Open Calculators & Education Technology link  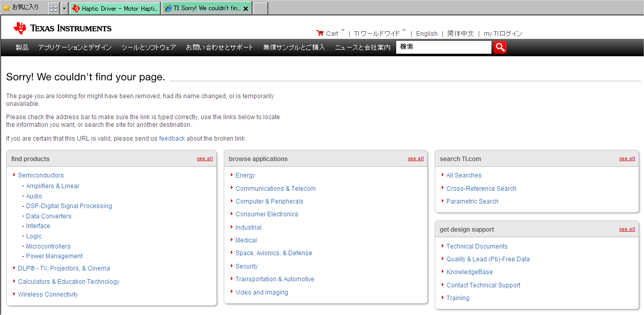point(69,282)
